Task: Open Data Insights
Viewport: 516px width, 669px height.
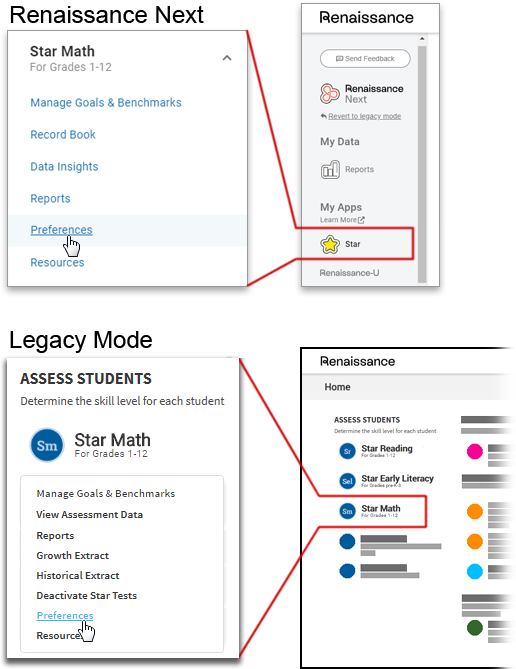Action: 64,167
